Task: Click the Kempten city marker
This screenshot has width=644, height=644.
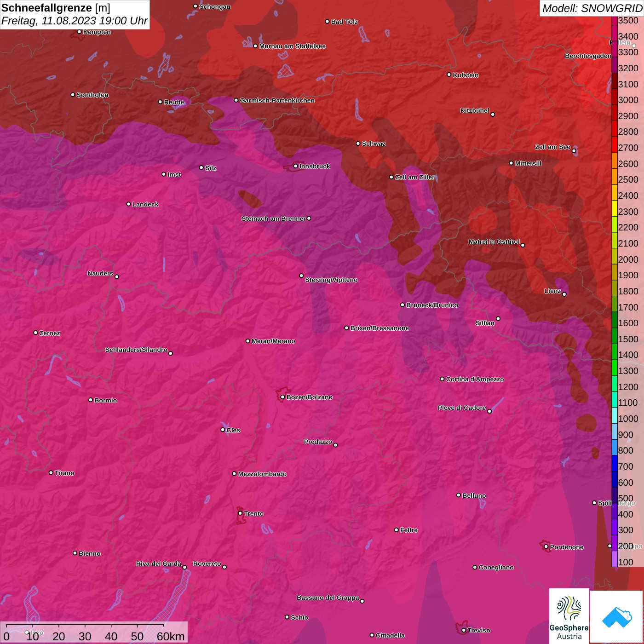Action: pos(79,32)
